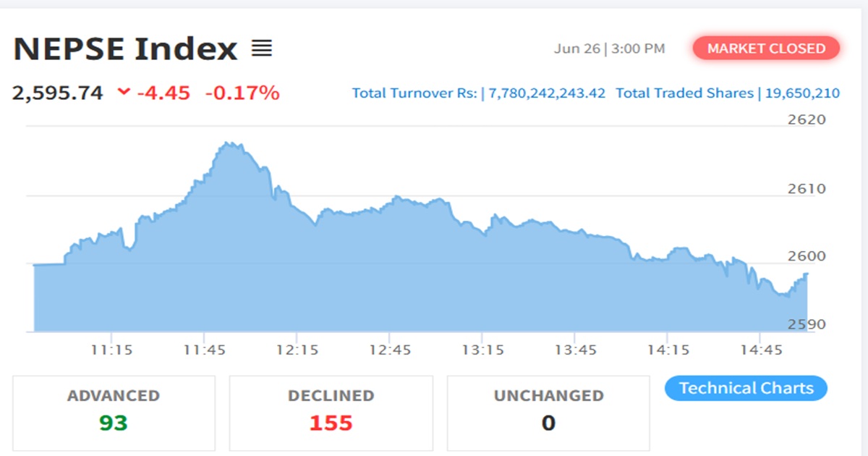The height and width of the screenshot is (456, 868).
Task: Click the chart peak near 11:45
Action: 230,144
